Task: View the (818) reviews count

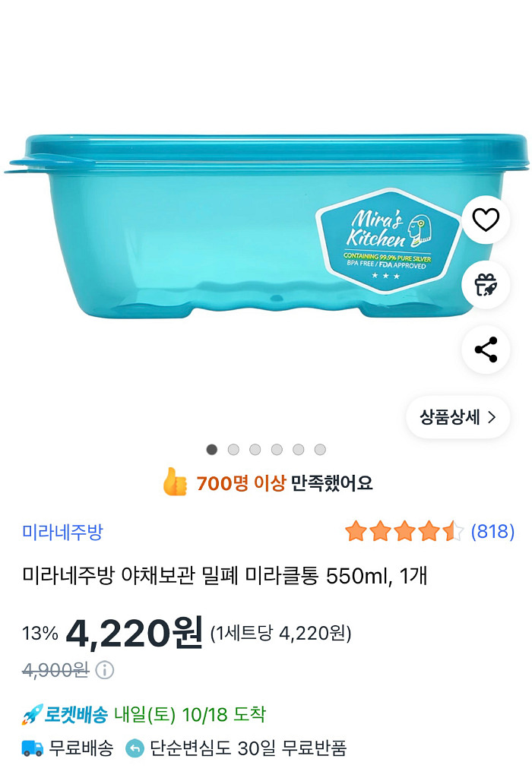Action: click(492, 532)
